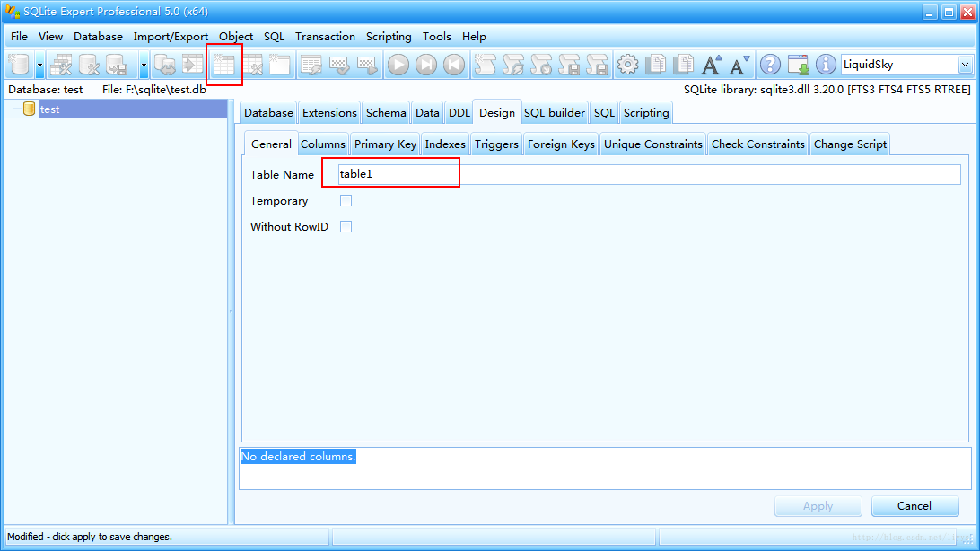Open the Check Constraints sub-tab

758,144
